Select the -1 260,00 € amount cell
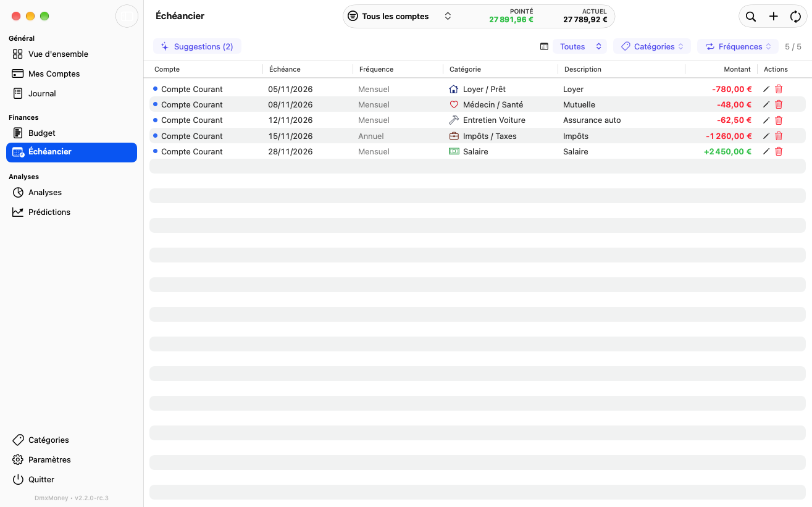 click(x=729, y=136)
